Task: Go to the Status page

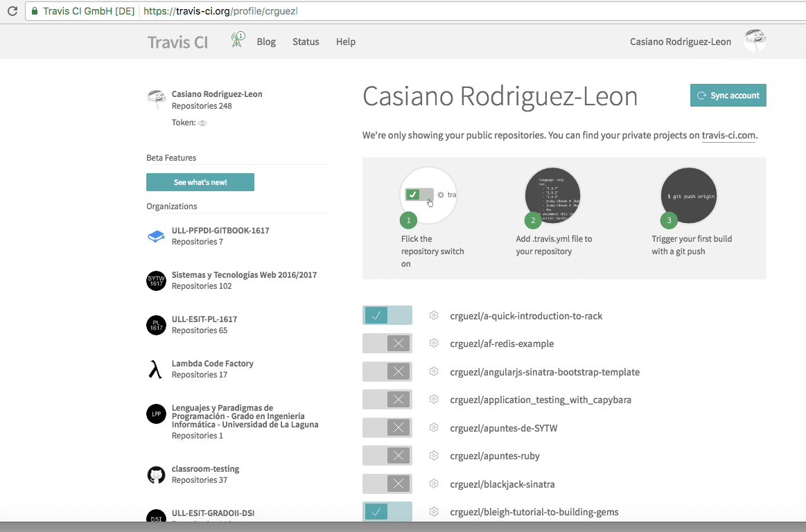Action: (x=306, y=42)
